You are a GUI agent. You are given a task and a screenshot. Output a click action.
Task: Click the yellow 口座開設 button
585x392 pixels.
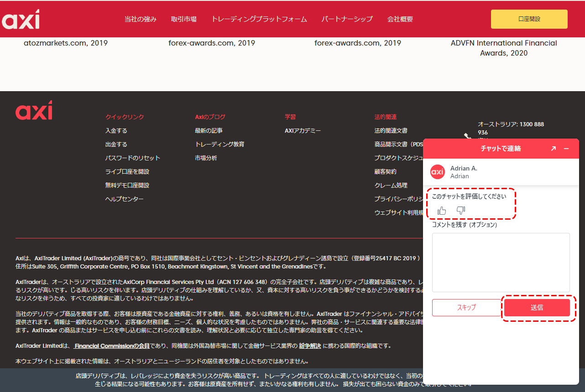(529, 19)
